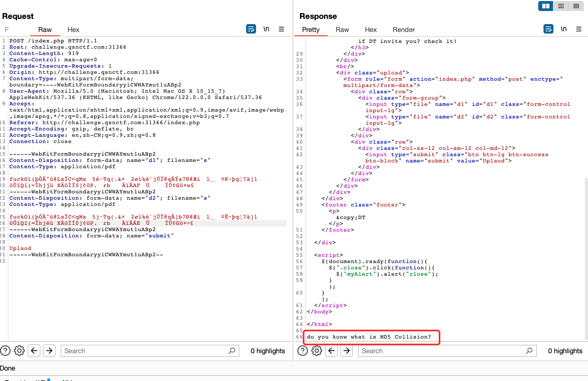Toggle line wrap icon in Request panel
The width and height of the screenshot is (588, 381).
[251, 29]
